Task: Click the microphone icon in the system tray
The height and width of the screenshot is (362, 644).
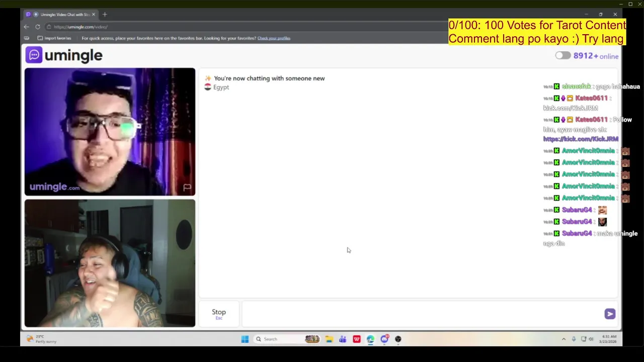Action: point(574,339)
